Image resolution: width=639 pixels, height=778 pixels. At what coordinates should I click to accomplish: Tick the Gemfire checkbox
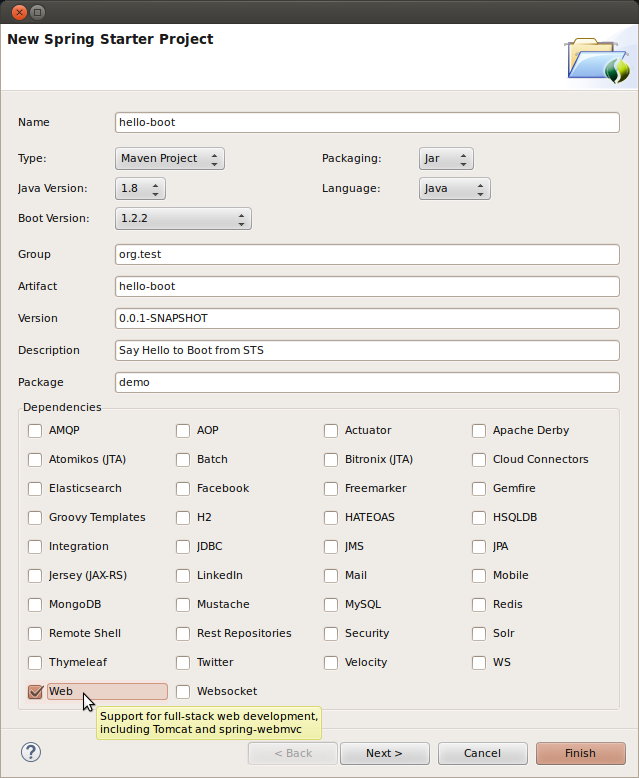pos(479,489)
